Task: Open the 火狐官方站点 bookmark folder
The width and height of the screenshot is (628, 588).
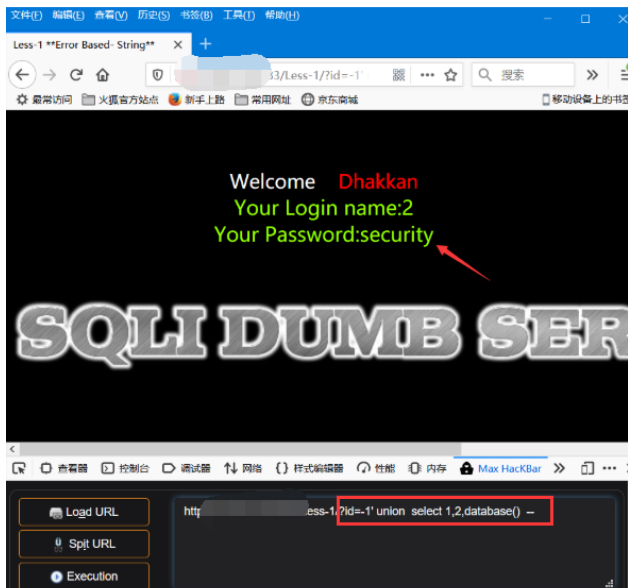Action: pyautogui.click(x=120, y=99)
